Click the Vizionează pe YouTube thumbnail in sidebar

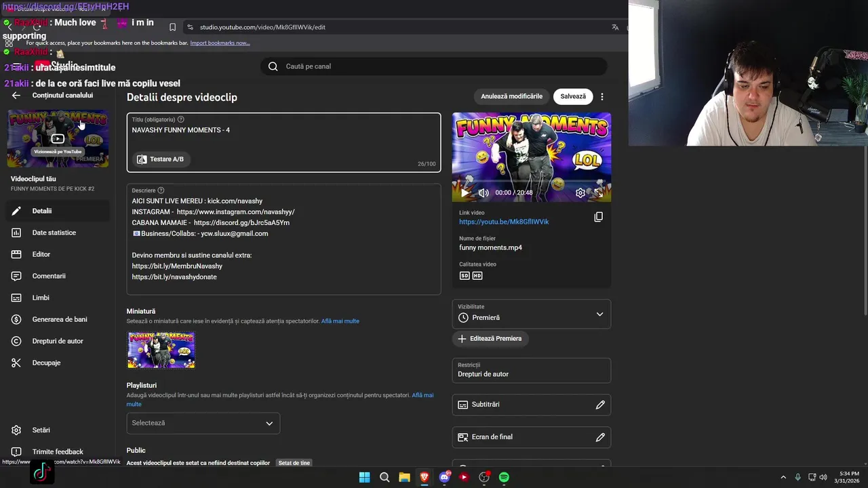(58, 139)
